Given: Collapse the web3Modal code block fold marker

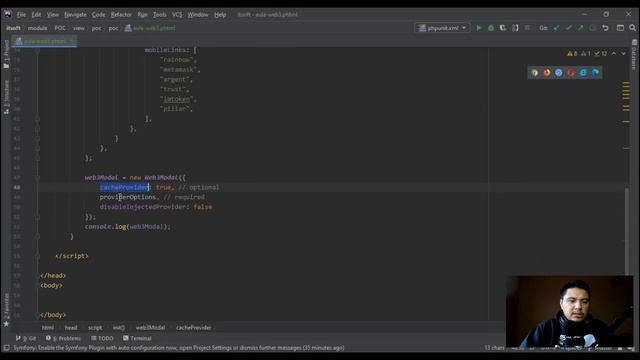Looking at the screenshot, I should [x=37, y=178].
